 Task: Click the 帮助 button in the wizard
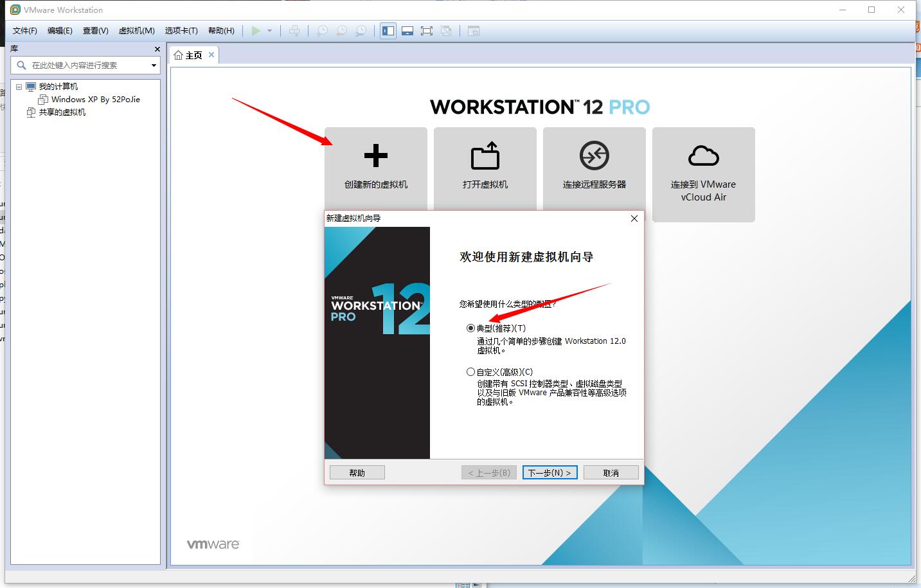click(357, 473)
